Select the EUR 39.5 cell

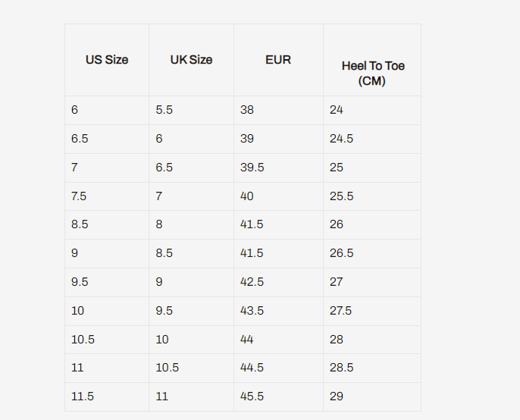point(252,168)
